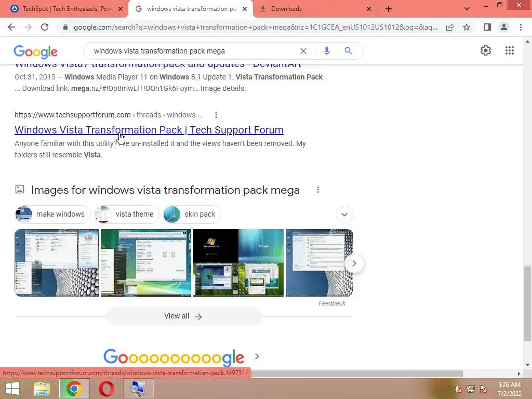Click View all images button
The width and height of the screenshot is (532, 399).
pyautogui.click(x=183, y=316)
